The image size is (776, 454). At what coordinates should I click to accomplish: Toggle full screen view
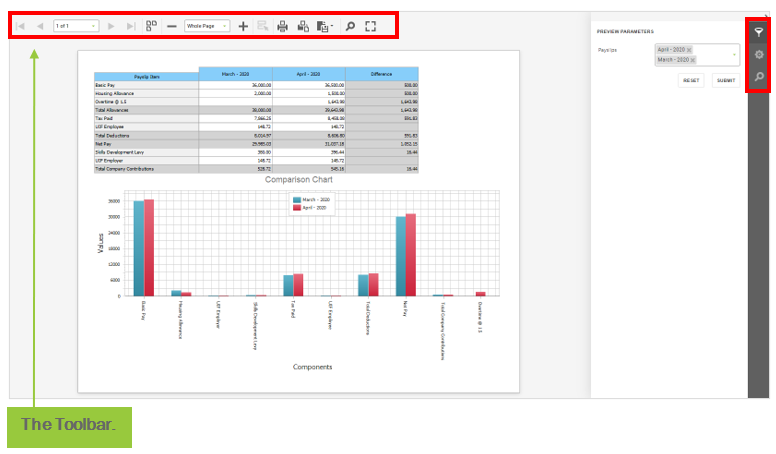(x=371, y=26)
